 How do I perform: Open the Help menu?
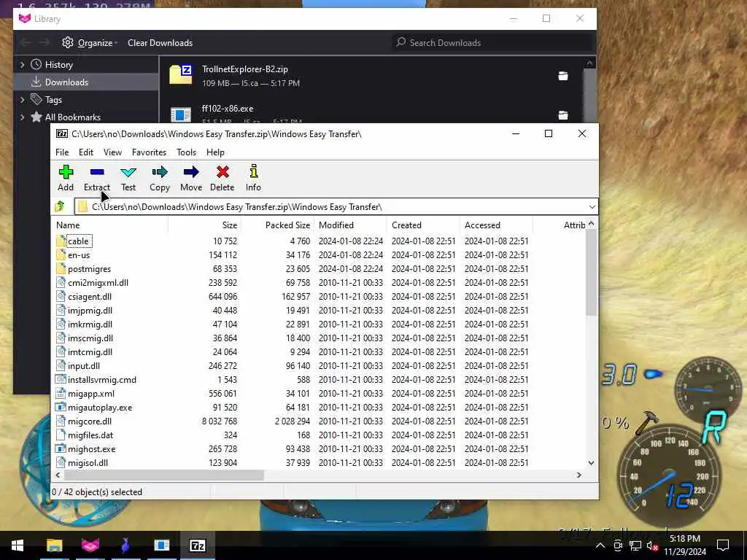click(x=215, y=152)
